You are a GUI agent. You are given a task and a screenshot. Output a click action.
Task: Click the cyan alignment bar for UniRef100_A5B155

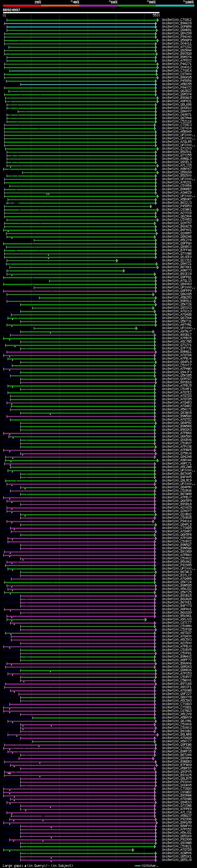[x=88, y=84]
